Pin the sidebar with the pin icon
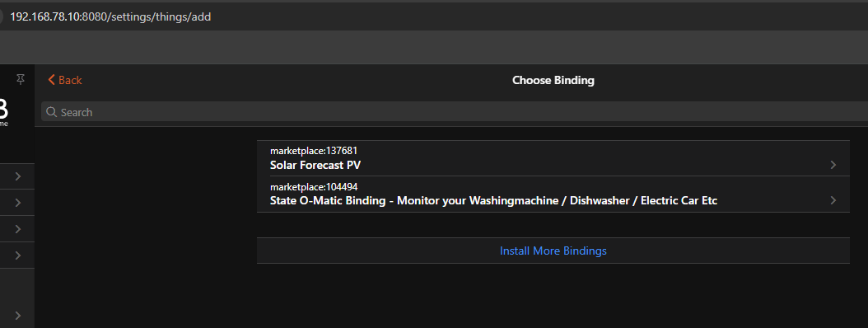Viewport: 868px width, 328px height. click(21, 78)
